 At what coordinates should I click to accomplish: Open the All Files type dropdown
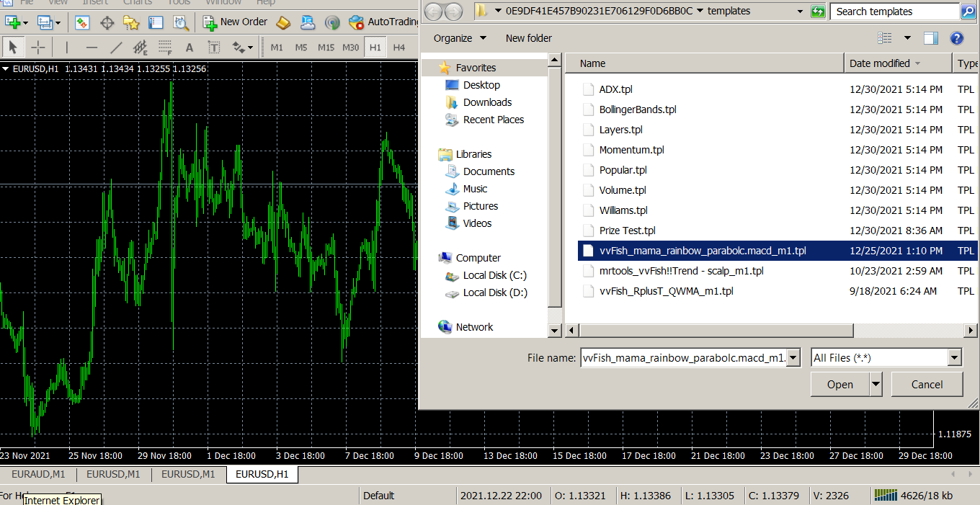coord(955,357)
